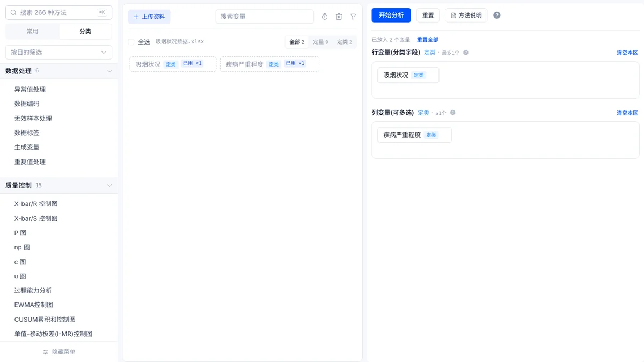Open c 图 method

pos(20,262)
